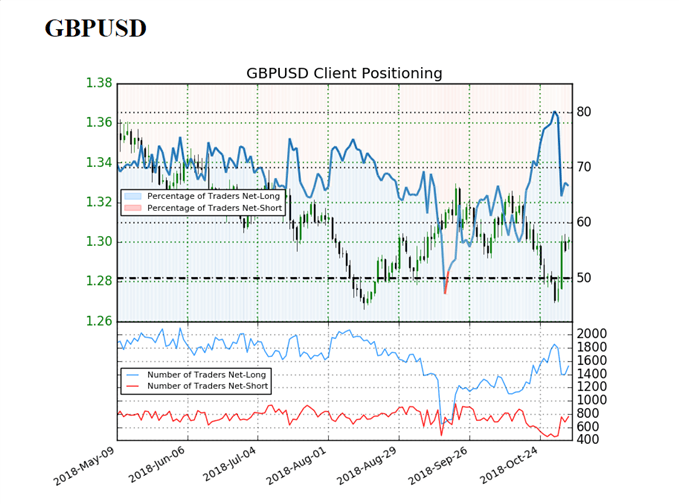Screen dimensions: 679x504
Task: Click the 1800 traders axis label
Action: [592, 347]
